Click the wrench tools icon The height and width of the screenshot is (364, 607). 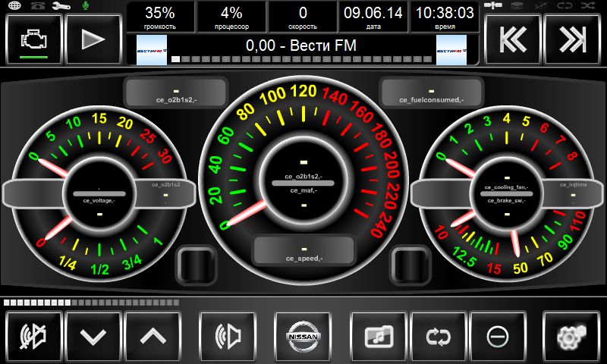(x=61, y=6)
